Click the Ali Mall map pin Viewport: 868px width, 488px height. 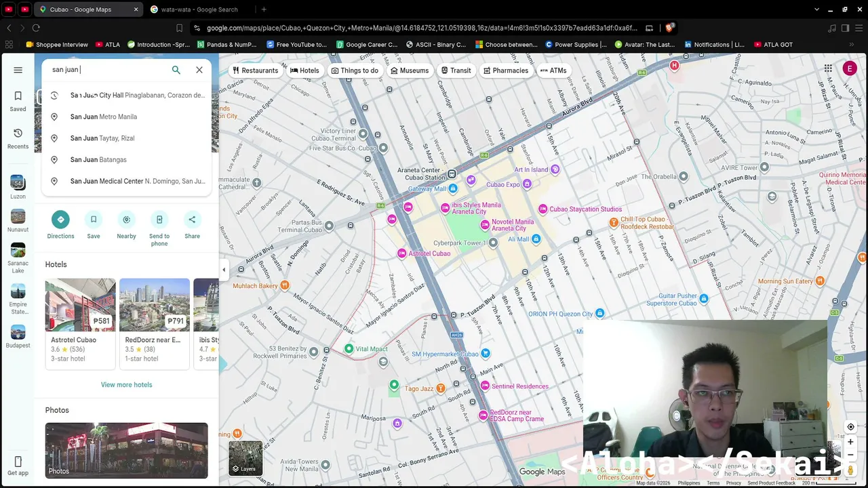click(536, 239)
